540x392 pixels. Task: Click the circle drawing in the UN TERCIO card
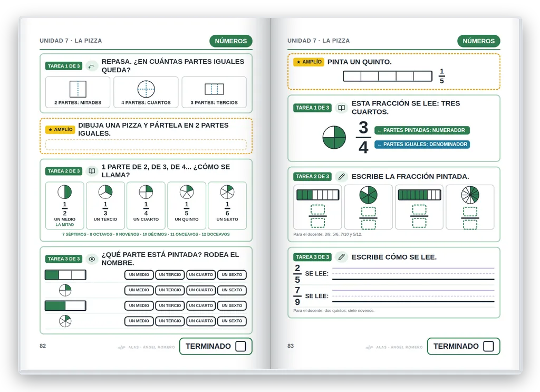point(105,192)
